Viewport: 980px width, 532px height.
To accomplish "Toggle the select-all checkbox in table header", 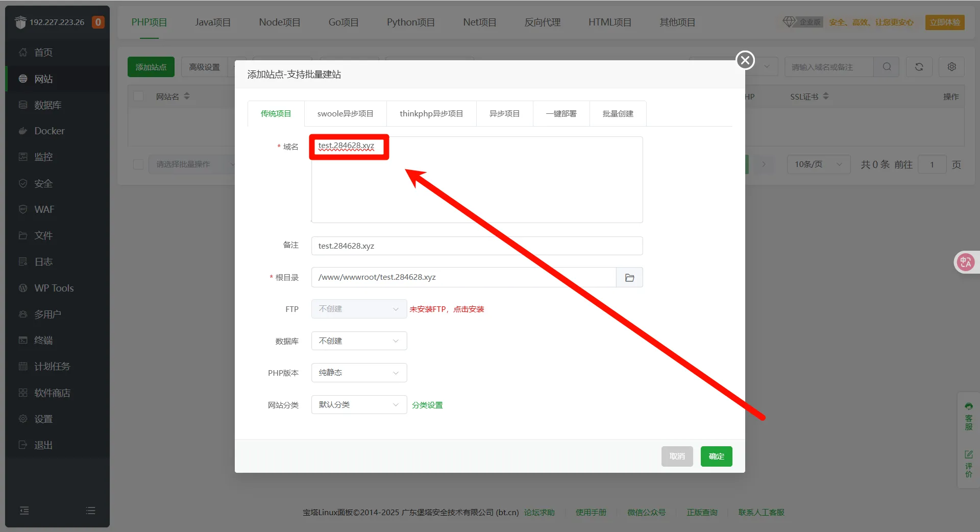I will point(138,96).
